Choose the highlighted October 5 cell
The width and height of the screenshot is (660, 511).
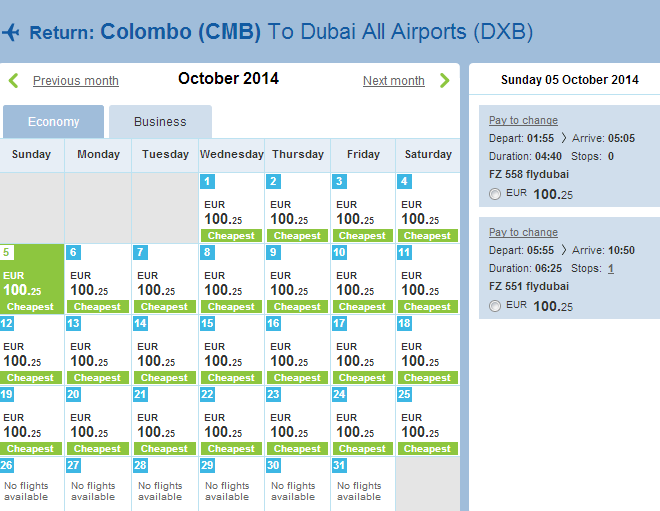(x=32, y=279)
